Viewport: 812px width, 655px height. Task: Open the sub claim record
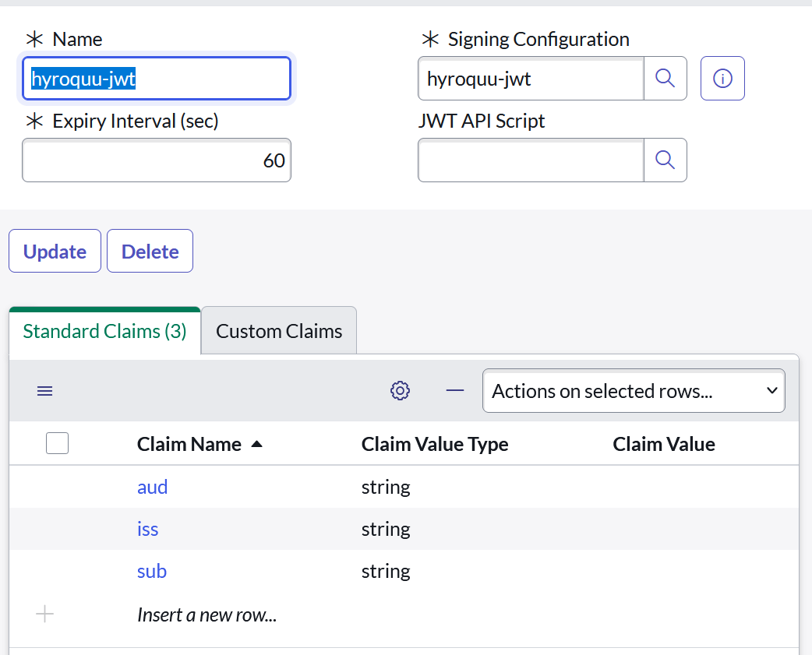[151, 571]
